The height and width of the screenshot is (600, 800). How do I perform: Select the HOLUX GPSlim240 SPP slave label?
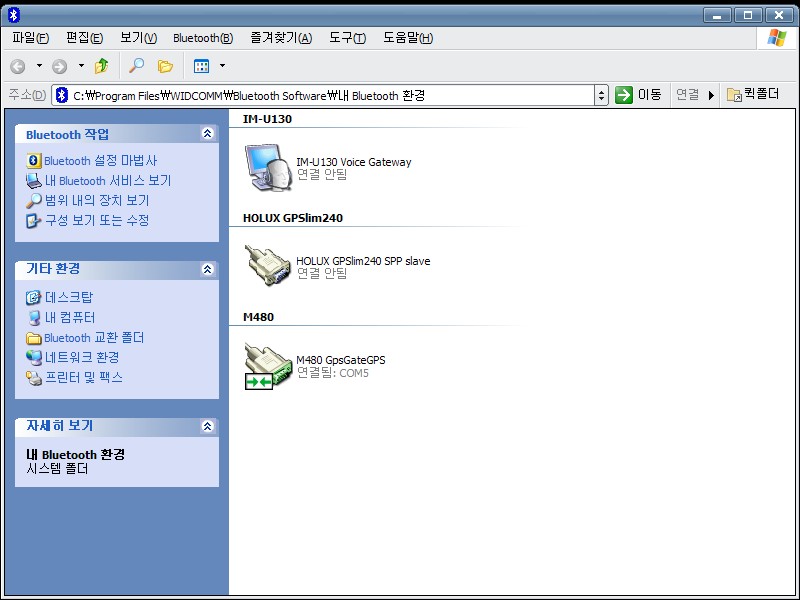point(363,261)
